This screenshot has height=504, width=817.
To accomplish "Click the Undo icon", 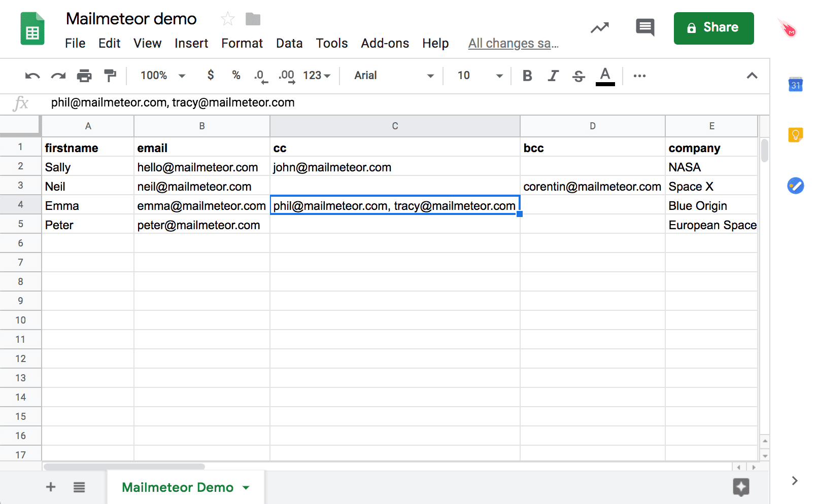I will (31, 76).
